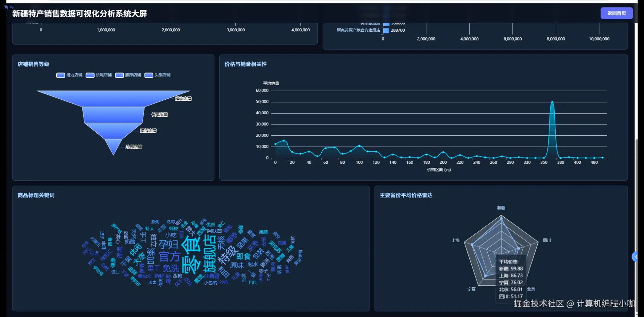Open the blue chevron handle at right edge

click(x=635, y=257)
